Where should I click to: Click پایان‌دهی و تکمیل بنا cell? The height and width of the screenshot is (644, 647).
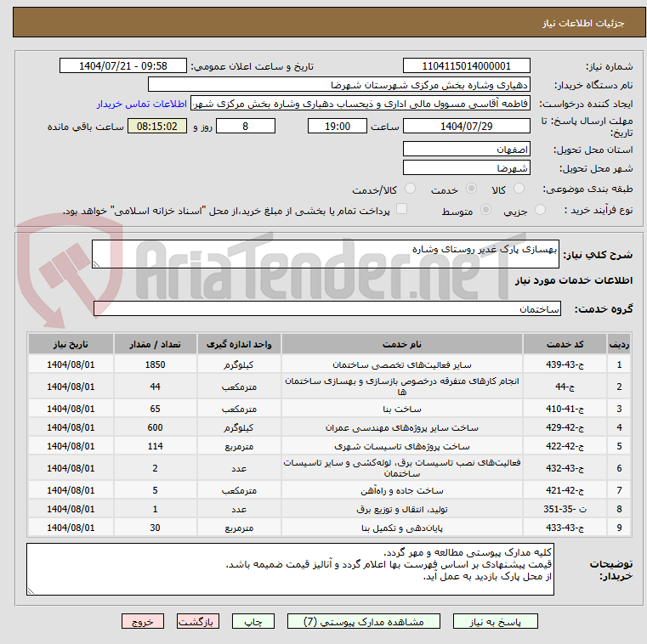402,528
